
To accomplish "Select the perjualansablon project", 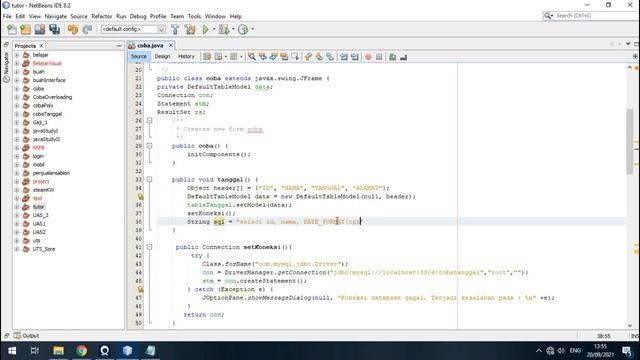I will [x=51, y=173].
